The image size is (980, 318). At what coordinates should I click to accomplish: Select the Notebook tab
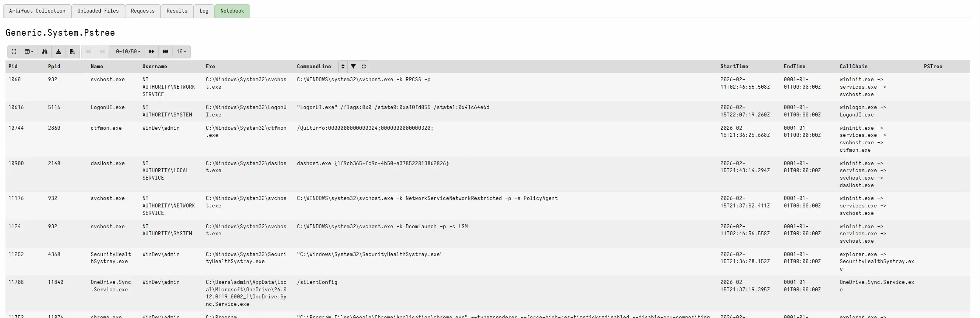(232, 11)
